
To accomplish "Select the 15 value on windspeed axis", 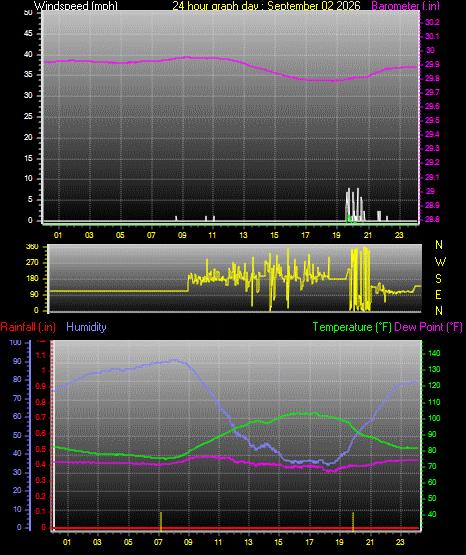I will pos(28,158).
